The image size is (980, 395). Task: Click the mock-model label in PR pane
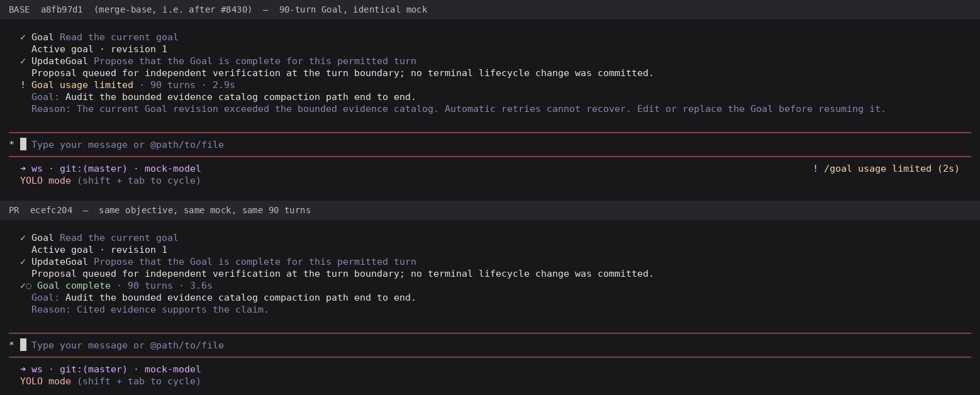[173, 369]
